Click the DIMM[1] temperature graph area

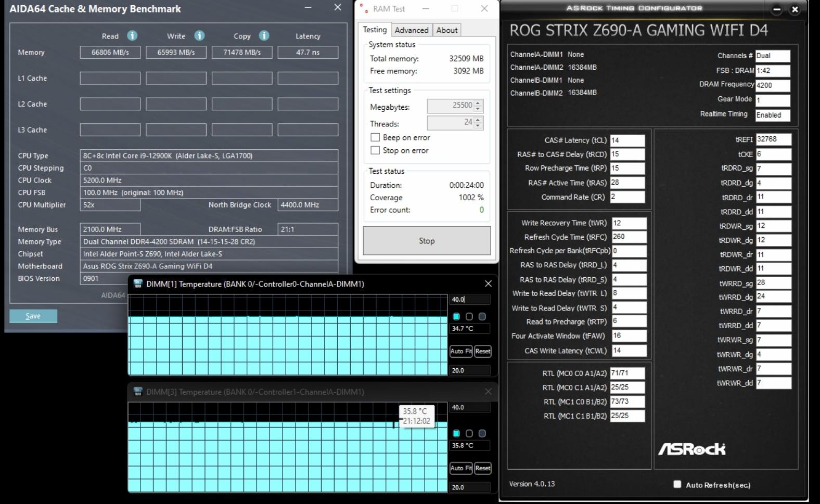point(288,335)
